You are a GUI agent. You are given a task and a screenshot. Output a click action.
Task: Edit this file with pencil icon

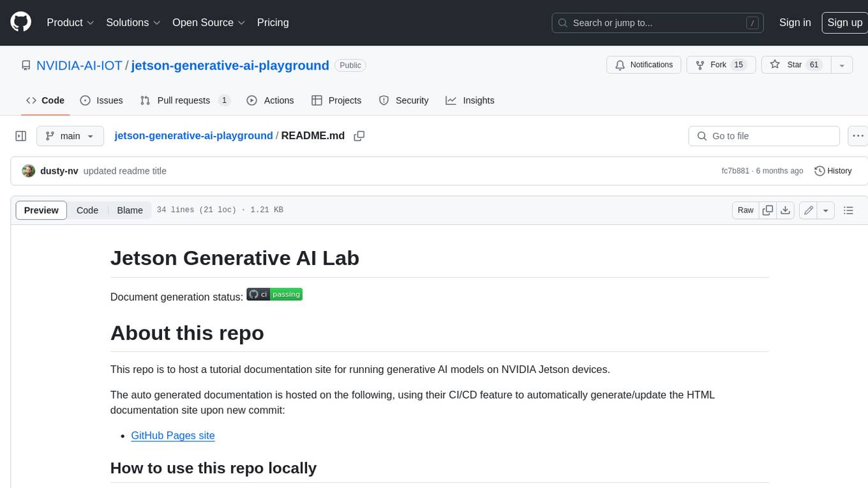click(808, 210)
